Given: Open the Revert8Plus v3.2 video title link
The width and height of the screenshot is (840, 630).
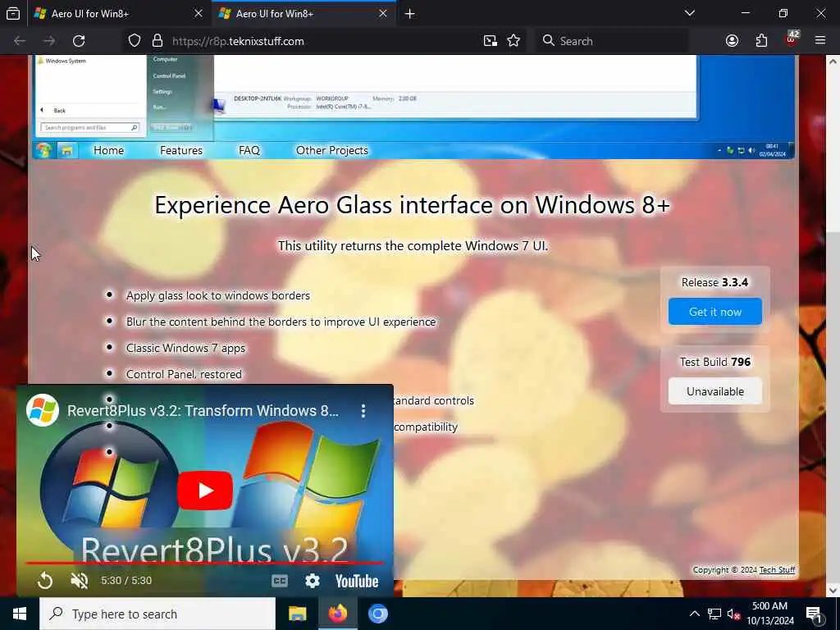Looking at the screenshot, I should (x=203, y=410).
